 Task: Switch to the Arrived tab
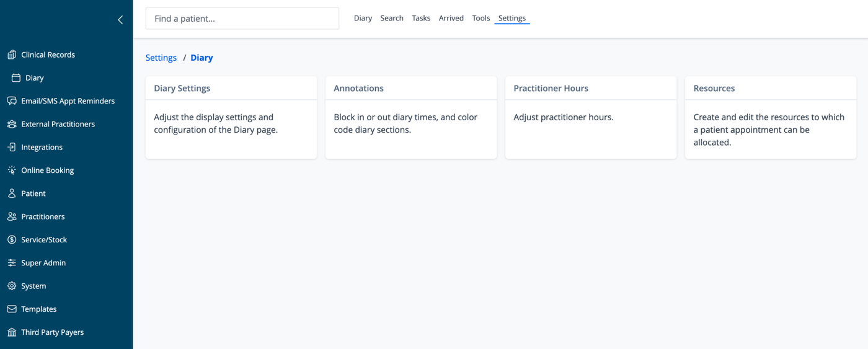click(x=451, y=19)
